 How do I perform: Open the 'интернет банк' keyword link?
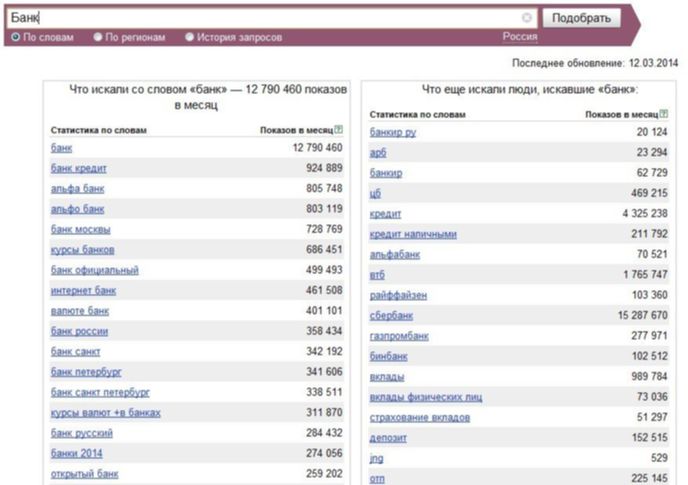[x=83, y=291]
